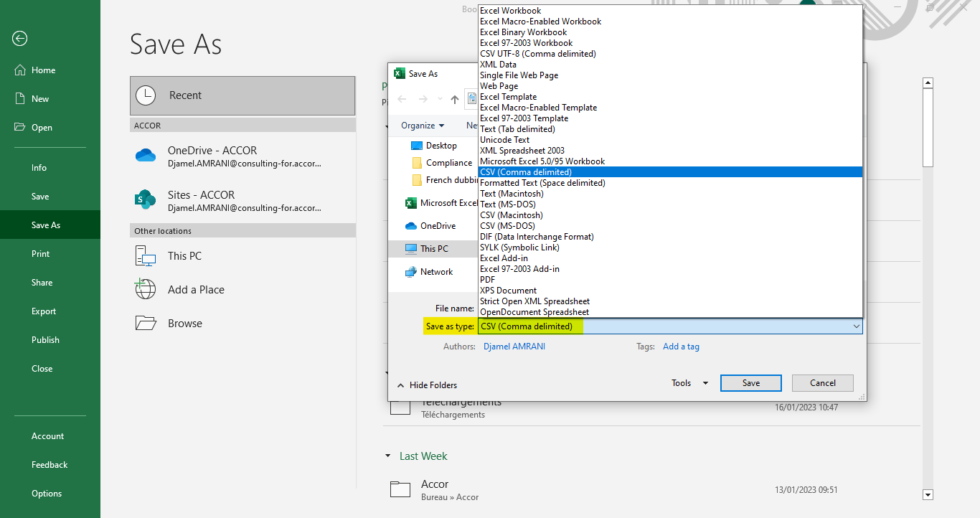Click Add a tag link
This screenshot has height=518, width=980.
click(681, 347)
